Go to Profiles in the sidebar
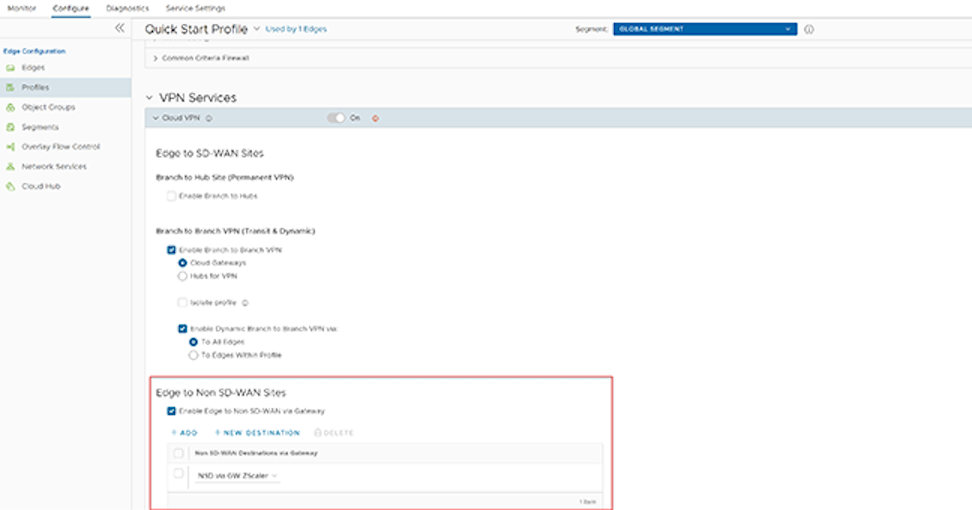This screenshot has height=510, width=972. 35,87
